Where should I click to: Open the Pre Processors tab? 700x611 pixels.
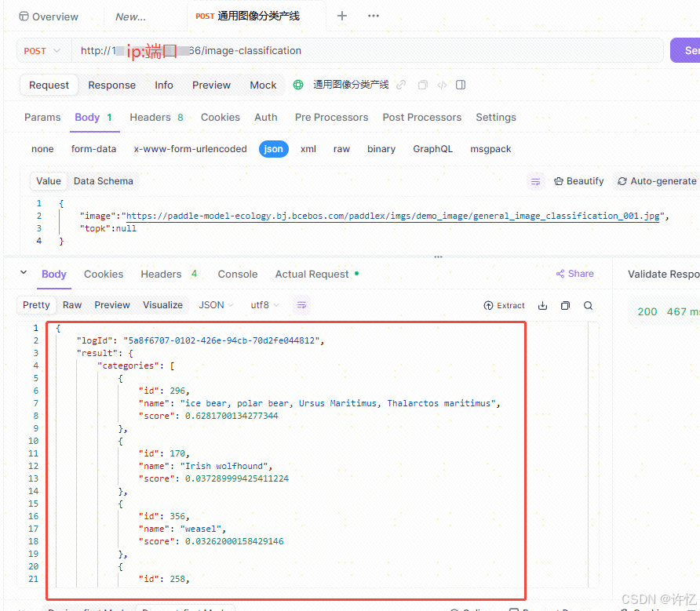[331, 118]
